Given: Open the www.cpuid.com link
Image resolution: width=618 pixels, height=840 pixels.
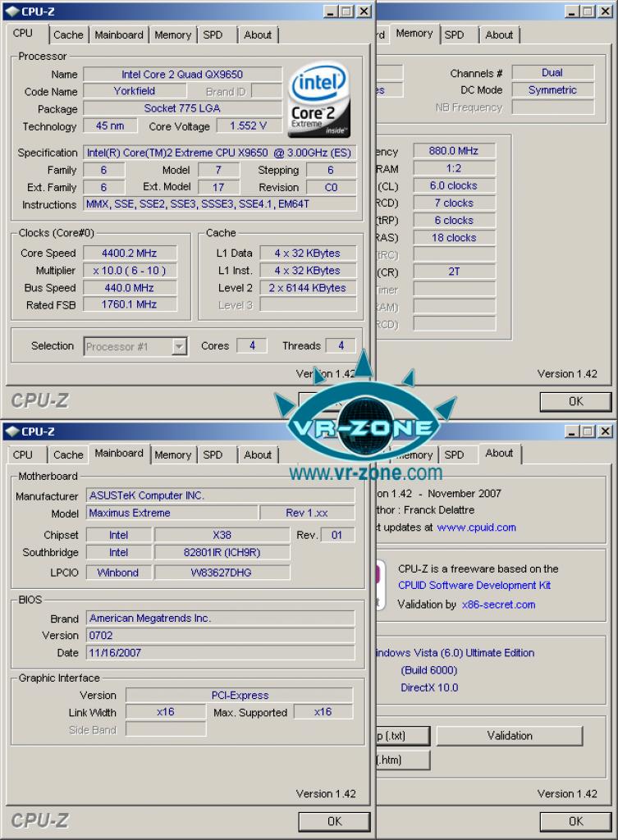Looking at the screenshot, I should coord(477,527).
